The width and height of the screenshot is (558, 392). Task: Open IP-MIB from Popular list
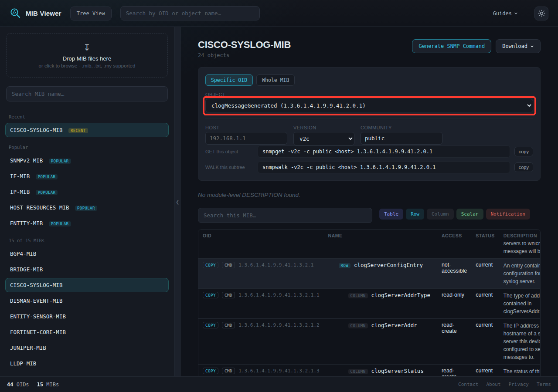click(x=87, y=192)
